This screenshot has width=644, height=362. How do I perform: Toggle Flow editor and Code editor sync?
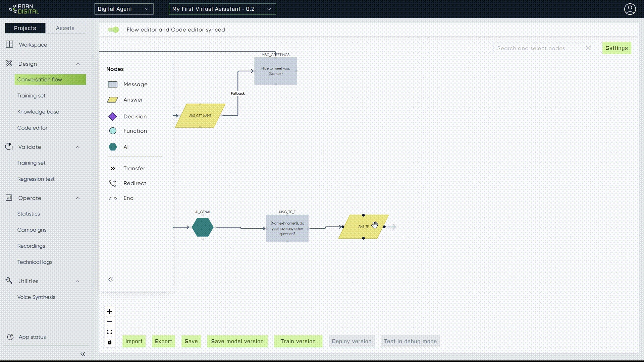113,30
